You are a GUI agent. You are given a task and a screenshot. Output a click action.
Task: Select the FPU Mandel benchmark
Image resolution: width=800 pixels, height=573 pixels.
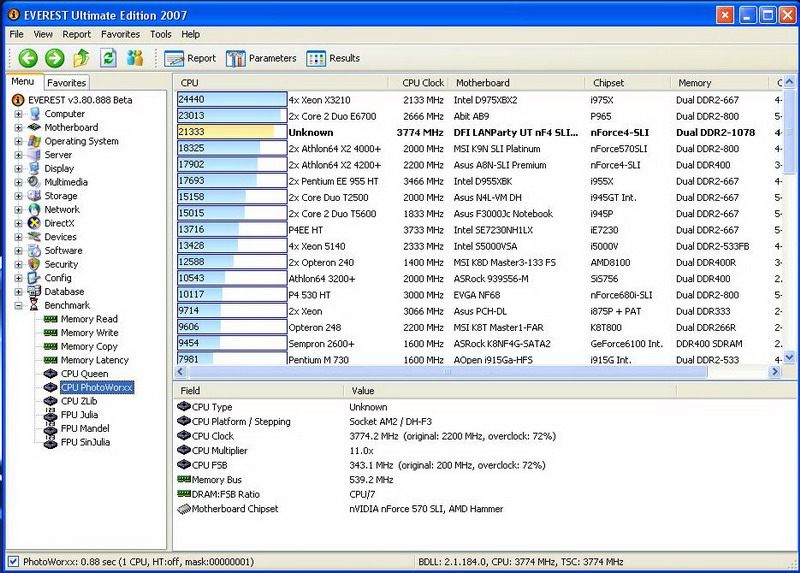click(85, 429)
